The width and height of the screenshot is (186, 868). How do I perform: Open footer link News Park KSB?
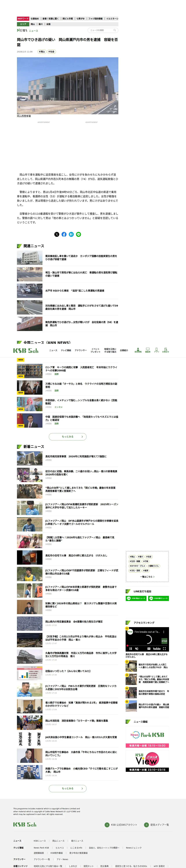click(x=41, y=848)
